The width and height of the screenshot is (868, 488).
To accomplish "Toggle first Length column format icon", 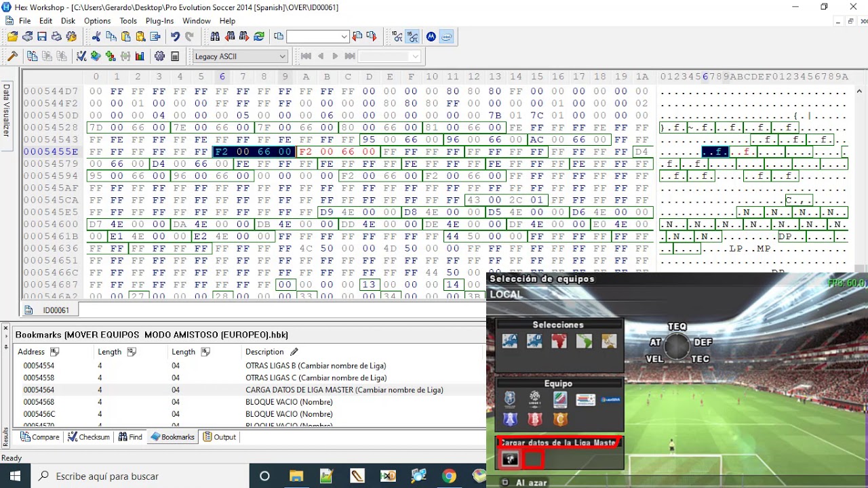I will pos(132,352).
